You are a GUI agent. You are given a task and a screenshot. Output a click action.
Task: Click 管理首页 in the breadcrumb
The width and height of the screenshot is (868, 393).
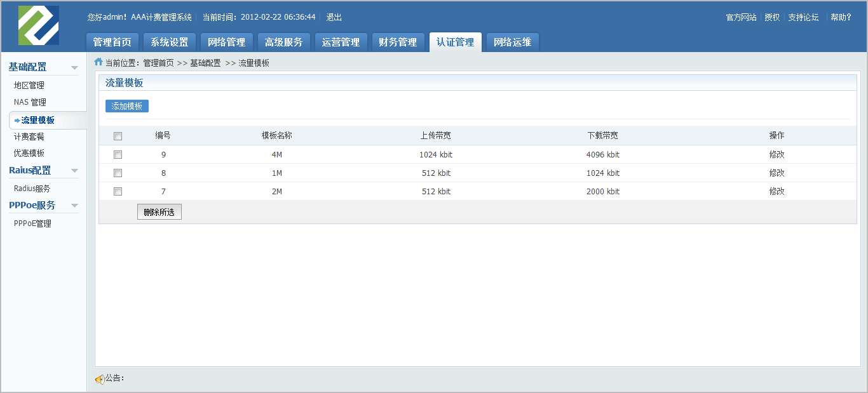point(158,63)
